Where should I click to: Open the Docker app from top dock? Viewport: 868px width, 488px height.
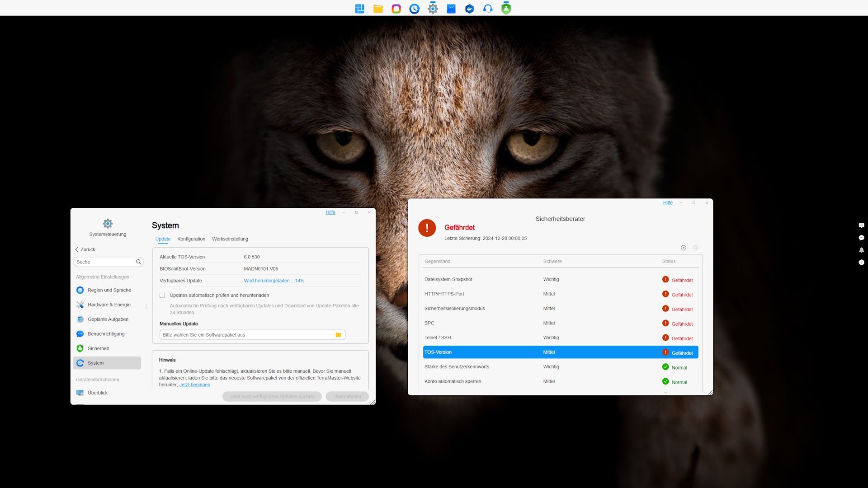pyautogui.click(x=469, y=9)
